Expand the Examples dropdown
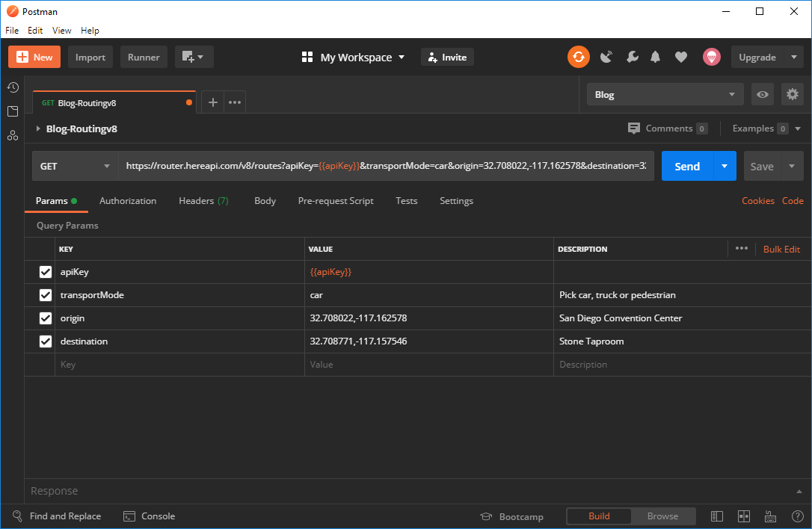812x529 pixels. [x=798, y=129]
